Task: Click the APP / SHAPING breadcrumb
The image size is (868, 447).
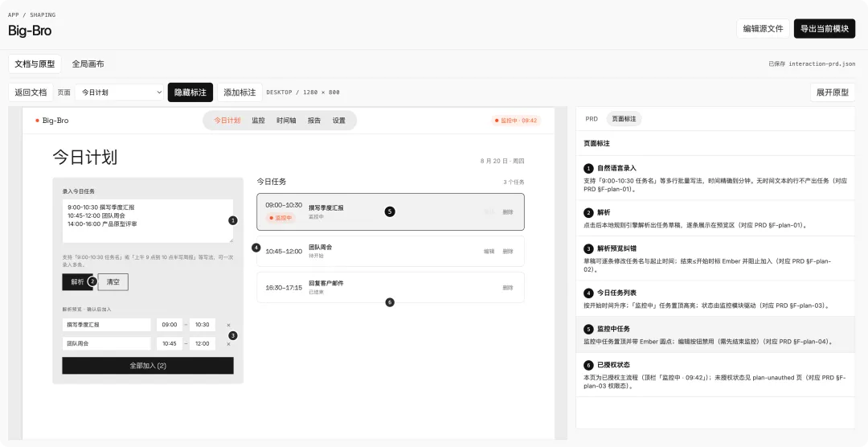Action: tap(31, 15)
